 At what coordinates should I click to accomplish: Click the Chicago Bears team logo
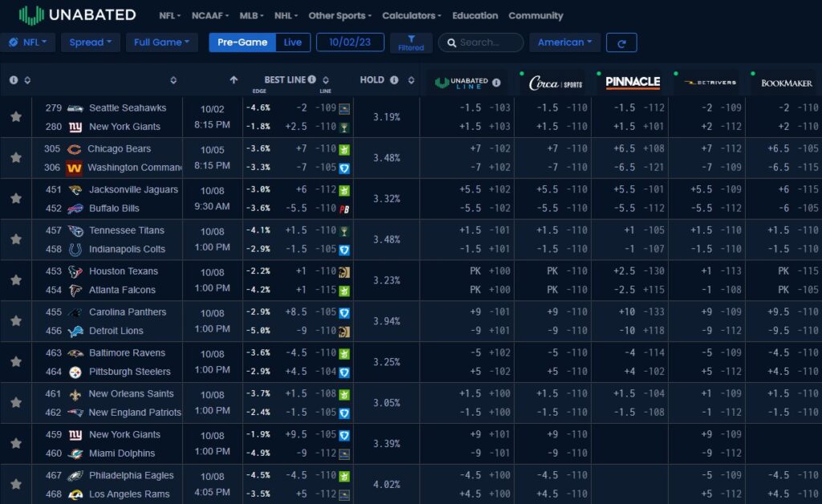(x=75, y=149)
